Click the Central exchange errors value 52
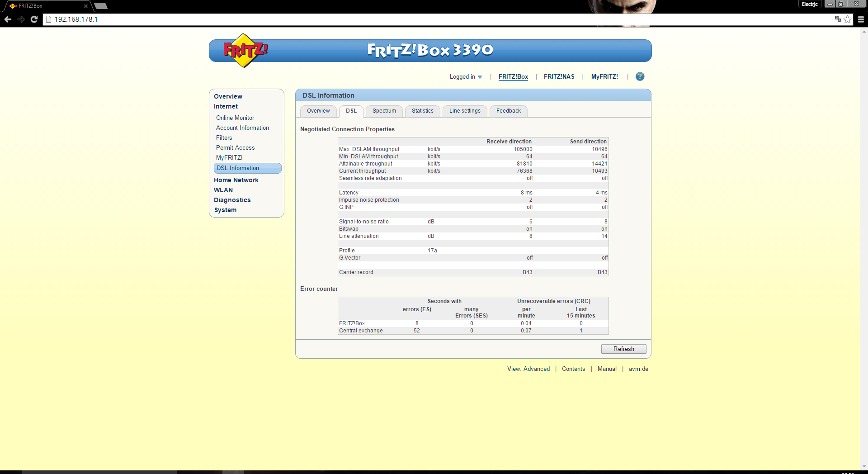 pyautogui.click(x=416, y=331)
